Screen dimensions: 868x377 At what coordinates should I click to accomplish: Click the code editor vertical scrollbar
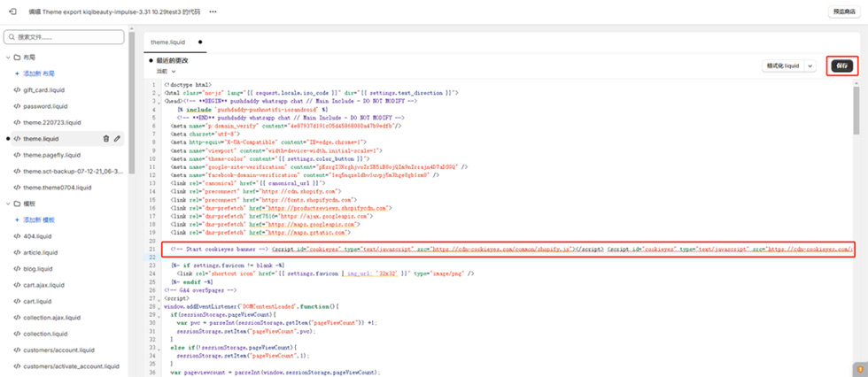[862, 106]
